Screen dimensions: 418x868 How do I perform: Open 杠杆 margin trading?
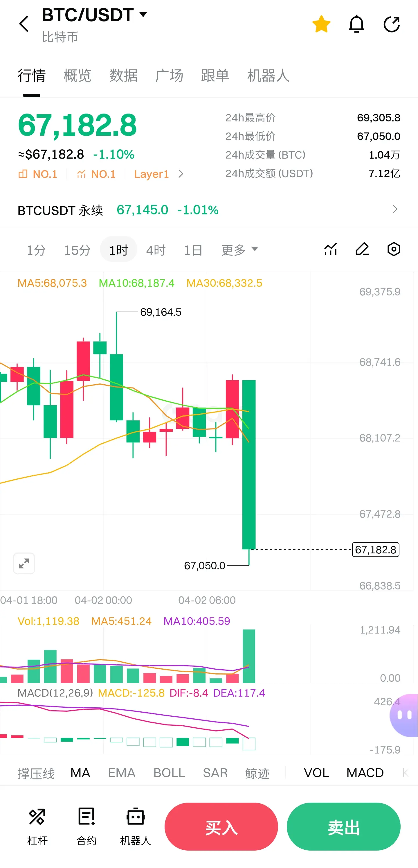(37, 826)
